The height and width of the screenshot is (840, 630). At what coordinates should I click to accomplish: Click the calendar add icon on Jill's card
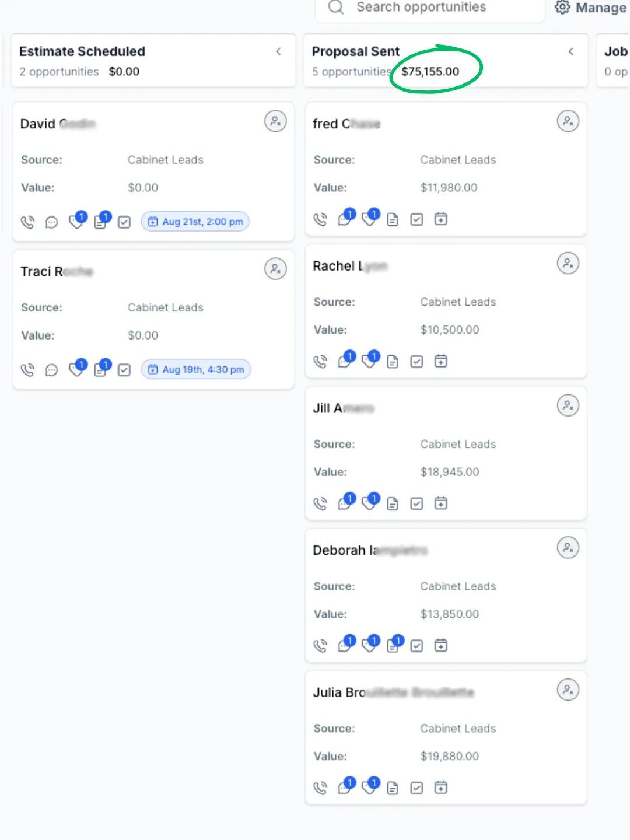(x=441, y=503)
